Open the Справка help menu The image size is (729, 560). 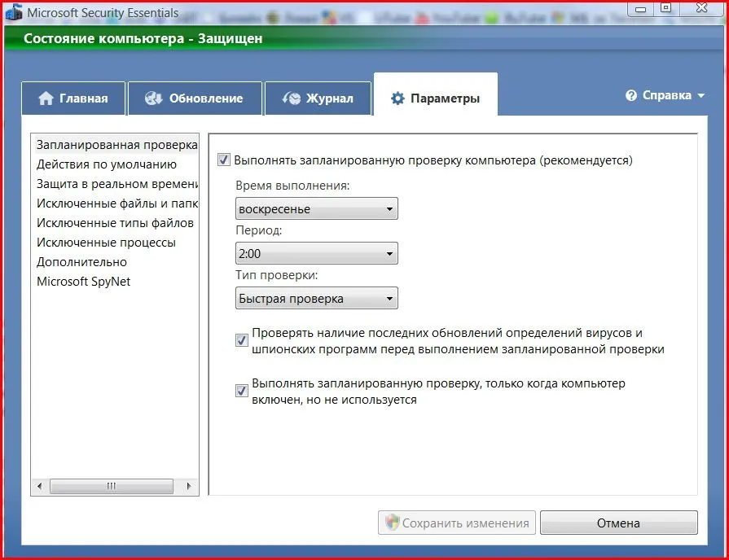pyautogui.click(x=665, y=95)
